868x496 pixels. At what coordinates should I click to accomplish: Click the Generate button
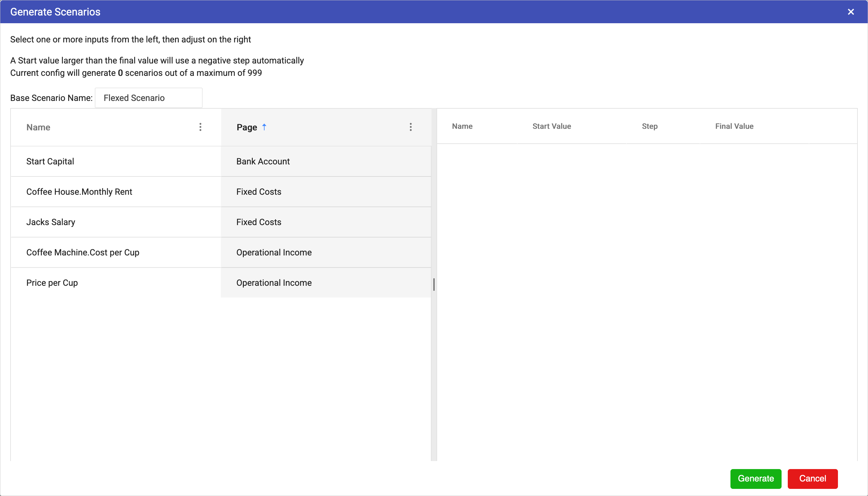[x=756, y=479]
